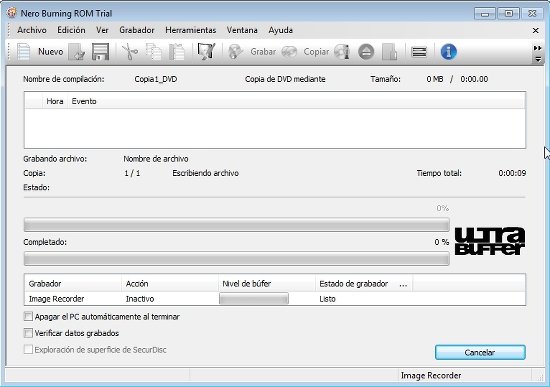Enable Apagar el PC automáticamente al terminar

tap(28, 316)
